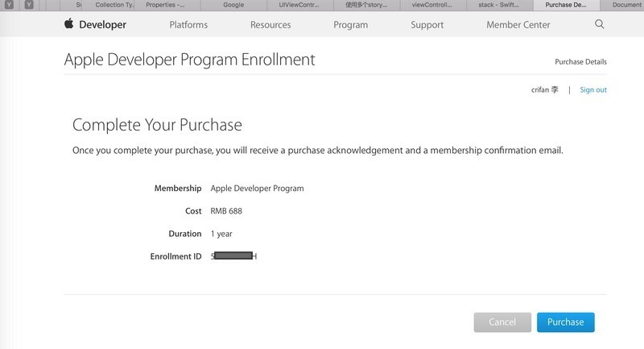Open the search magnifier icon
644x349 pixels.
pos(599,24)
